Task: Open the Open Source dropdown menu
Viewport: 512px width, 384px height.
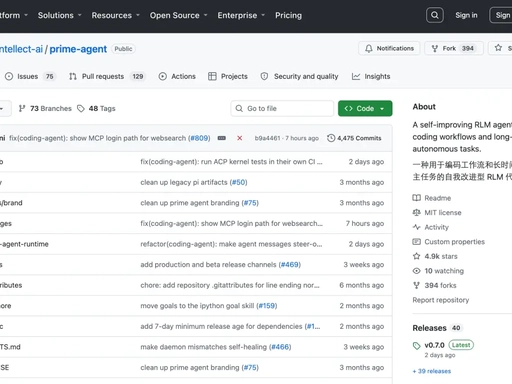Action: 178,15
